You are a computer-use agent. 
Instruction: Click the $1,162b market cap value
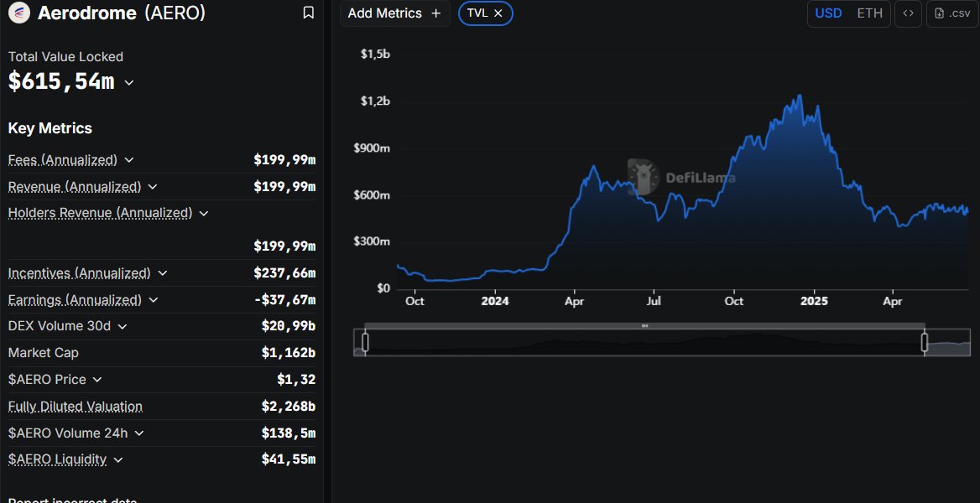tap(288, 352)
